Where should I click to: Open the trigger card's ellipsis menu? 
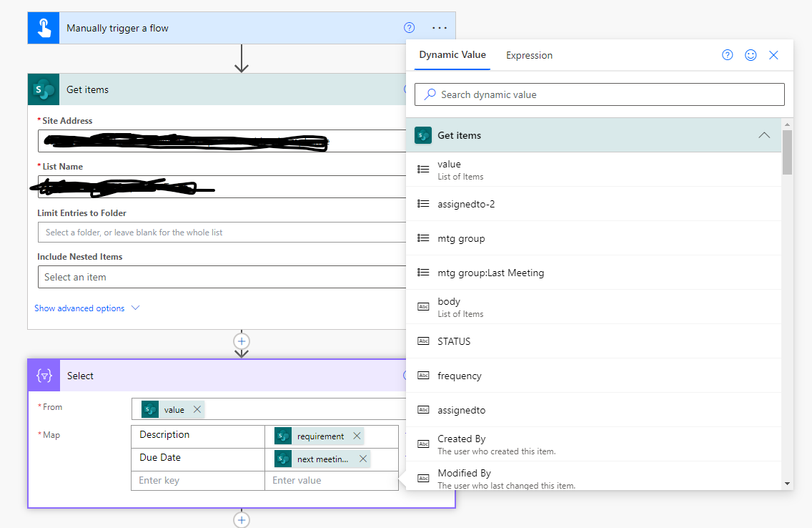coord(440,27)
